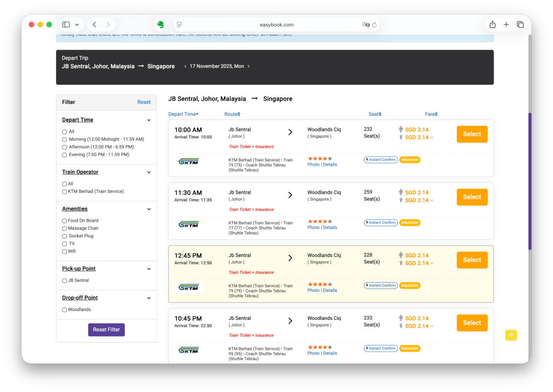
Task: Click the previous date arrow before 17 November
Action: [185, 66]
